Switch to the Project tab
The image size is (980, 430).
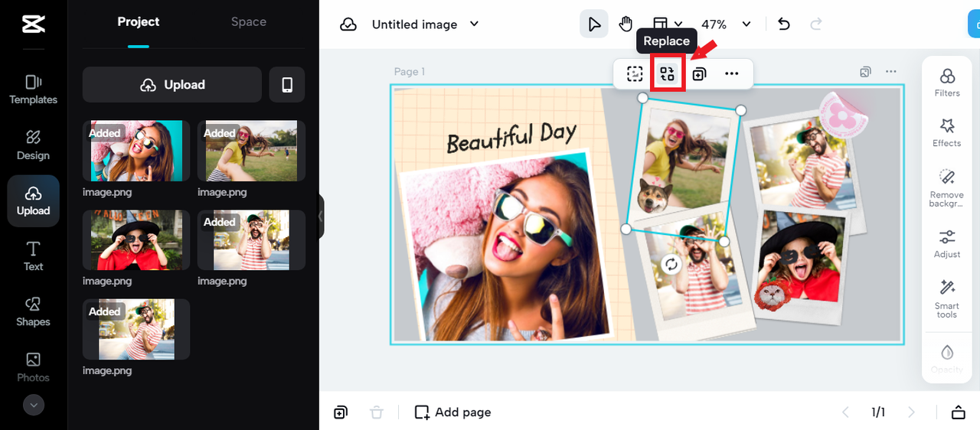138,22
